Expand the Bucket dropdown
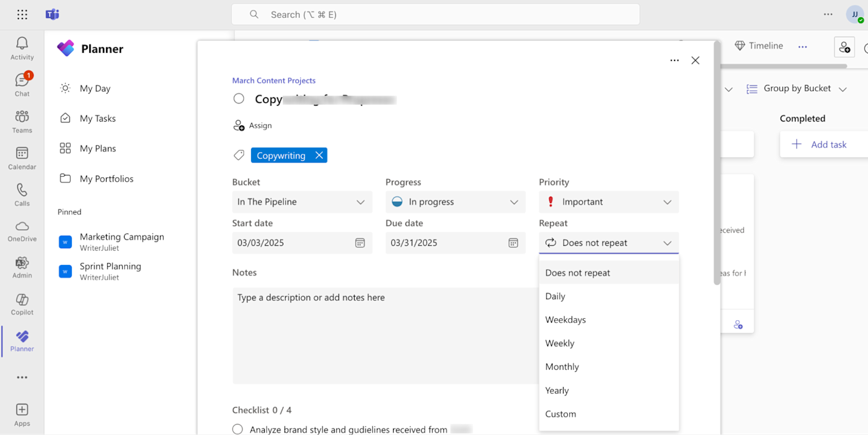This screenshot has width=868, height=435. (x=302, y=202)
